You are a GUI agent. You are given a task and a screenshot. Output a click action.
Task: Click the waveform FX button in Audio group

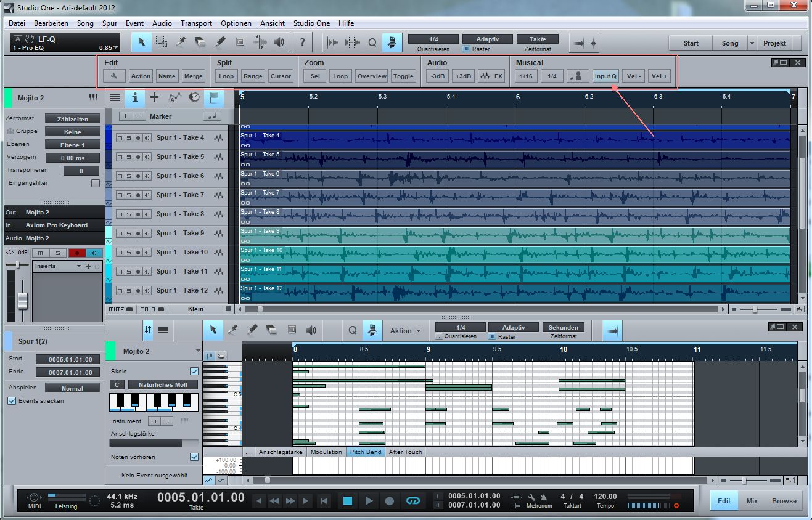pos(491,76)
